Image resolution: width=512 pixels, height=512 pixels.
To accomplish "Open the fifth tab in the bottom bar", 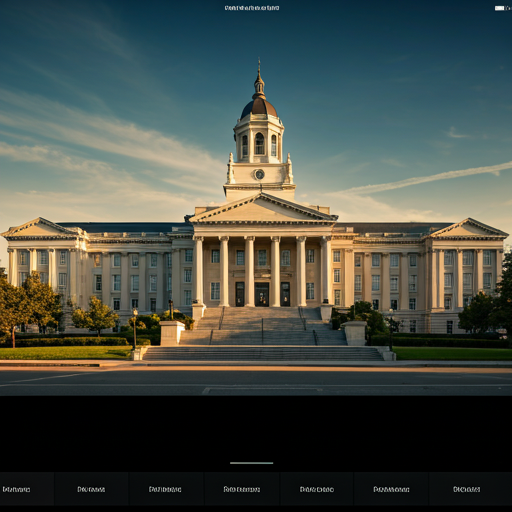I will point(317,489).
